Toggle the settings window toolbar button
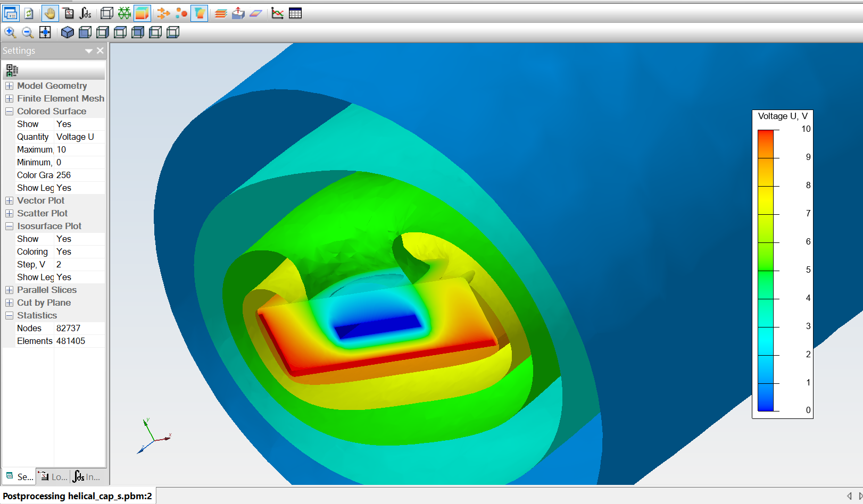Viewport: 863px width, 504px height. (11, 13)
